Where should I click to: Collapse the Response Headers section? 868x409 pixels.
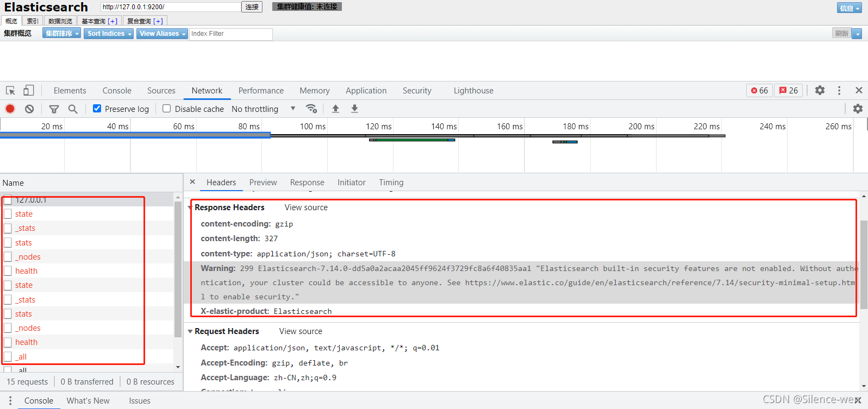tap(190, 207)
